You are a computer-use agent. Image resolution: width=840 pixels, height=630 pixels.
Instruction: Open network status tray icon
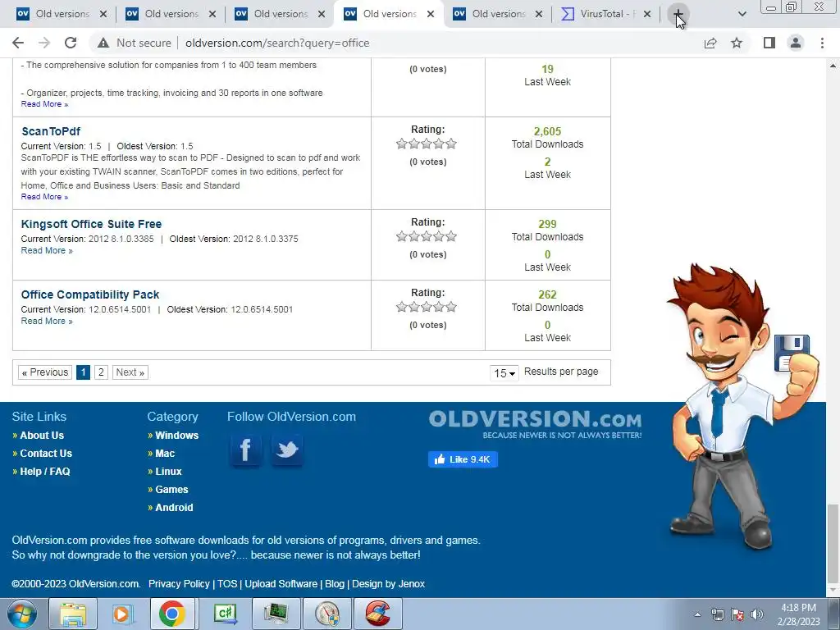(x=717, y=614)
